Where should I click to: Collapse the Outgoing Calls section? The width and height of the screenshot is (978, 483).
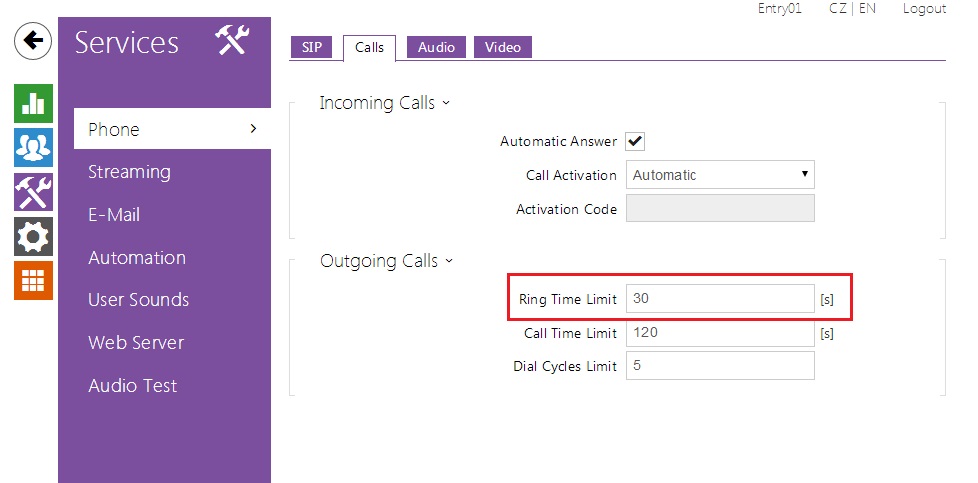386,261
